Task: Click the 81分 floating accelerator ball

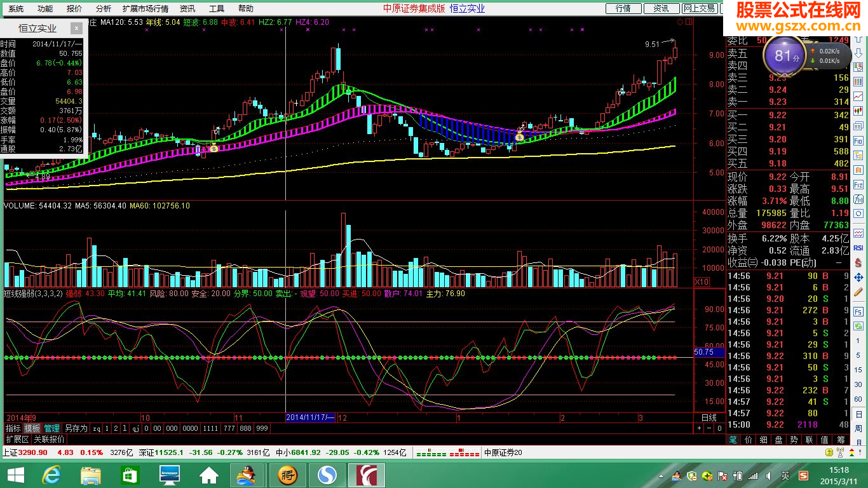Action: click(x=785, y=55)
